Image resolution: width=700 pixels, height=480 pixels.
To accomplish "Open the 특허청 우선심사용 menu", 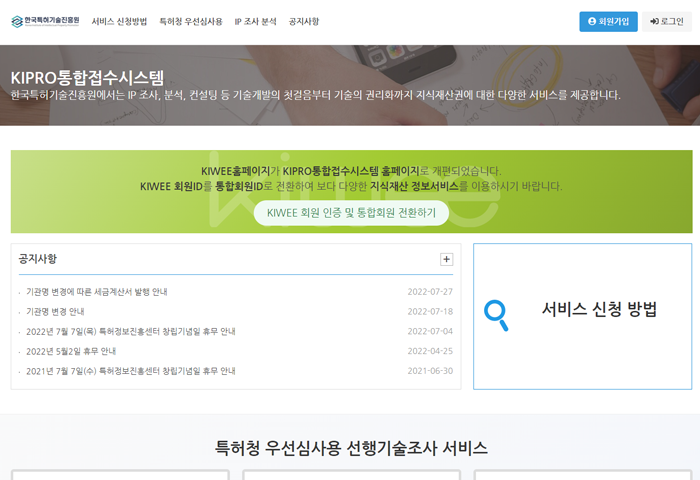I will tap(191, 21).
